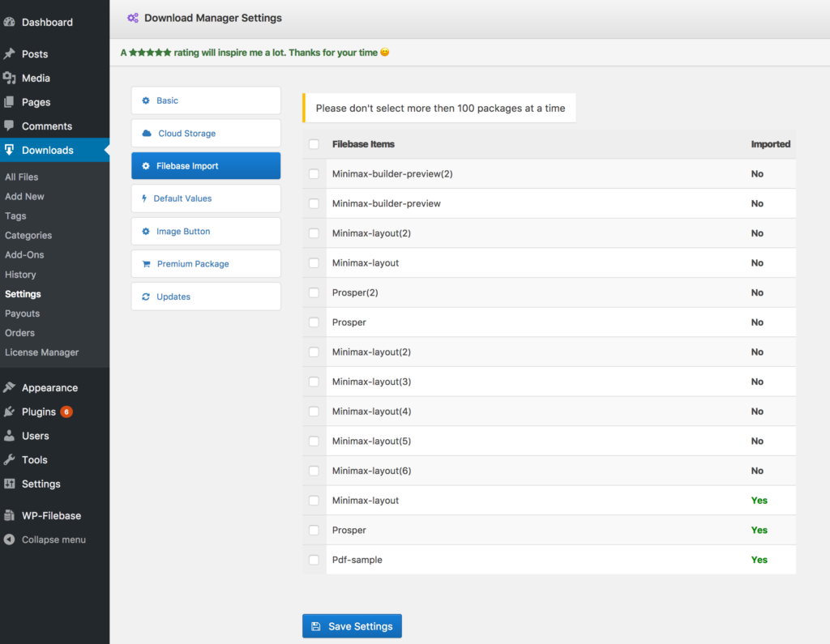The image size is (830, 644).
Task: Select the checkbox for Prosper(2)
Action: point(314,292)
